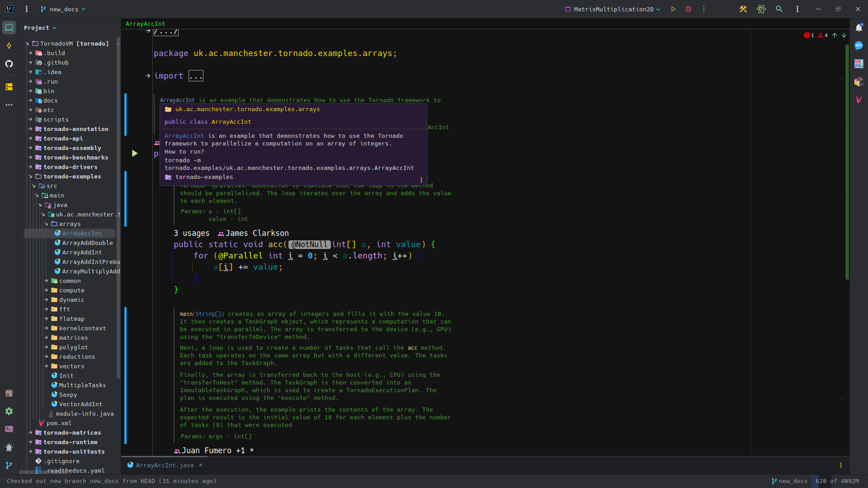Debug the current configuration
Viewport: 868px width, 488px height.
pos(689,9)
